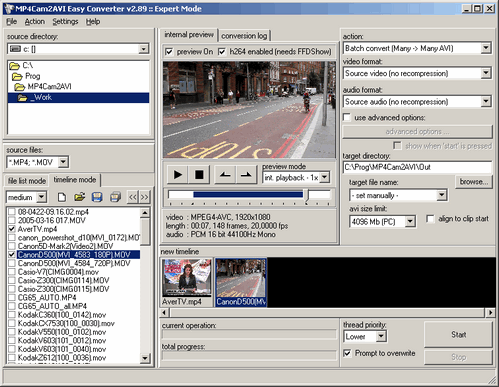Viewport: 499px width, 387px height.
Task: Check the 2005-03-16 017.MOV checkbox
Action: point(12,220)
